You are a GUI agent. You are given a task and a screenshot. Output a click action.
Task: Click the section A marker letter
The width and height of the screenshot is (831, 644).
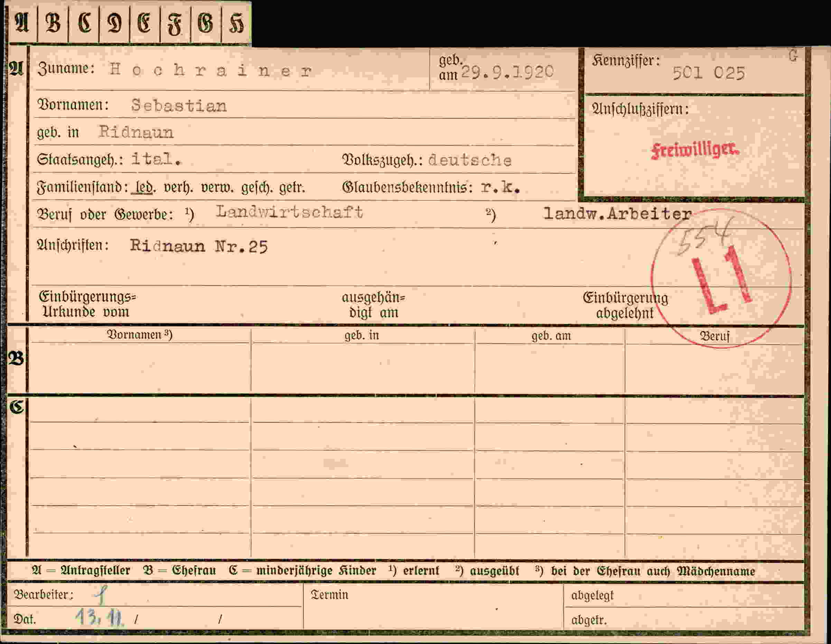tap(16, 68)
